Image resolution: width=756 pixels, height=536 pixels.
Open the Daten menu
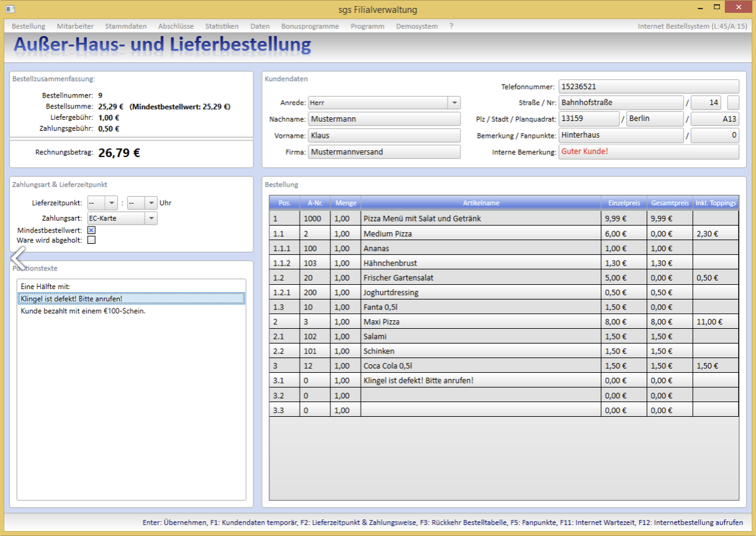click(x=260, y=27)
